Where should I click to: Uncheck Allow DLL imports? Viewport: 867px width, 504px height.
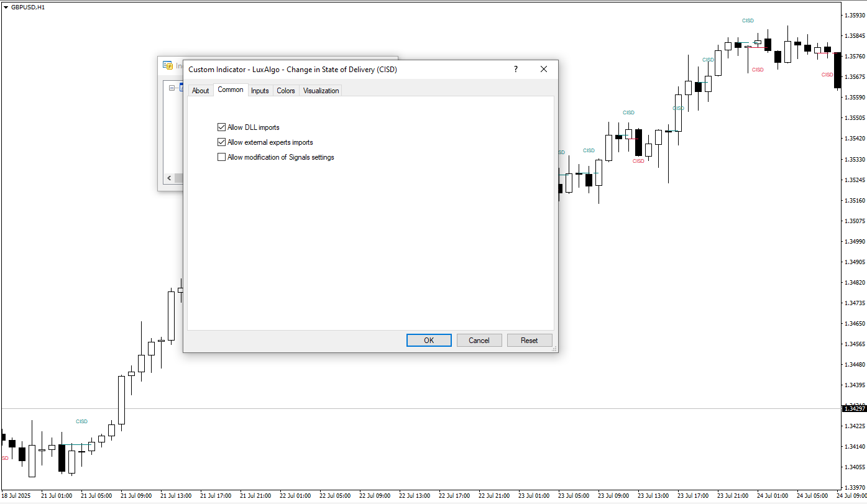click(x=222, y=127)
